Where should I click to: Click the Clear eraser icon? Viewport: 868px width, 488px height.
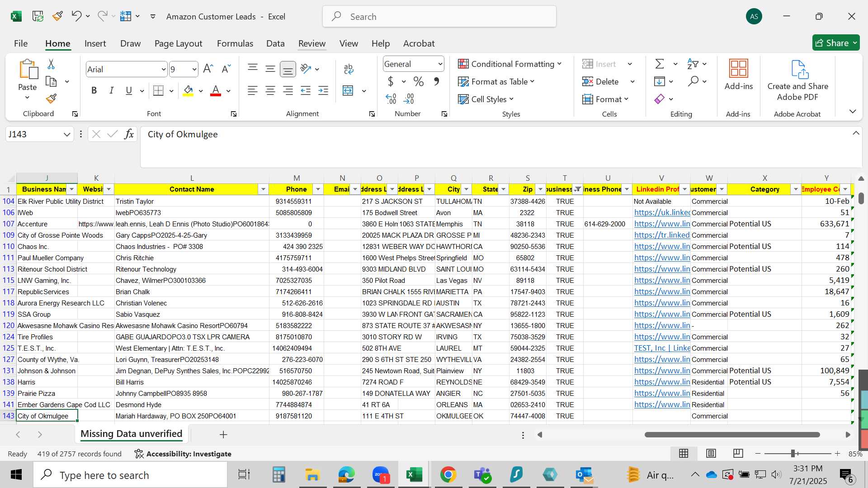coord(660,99)
